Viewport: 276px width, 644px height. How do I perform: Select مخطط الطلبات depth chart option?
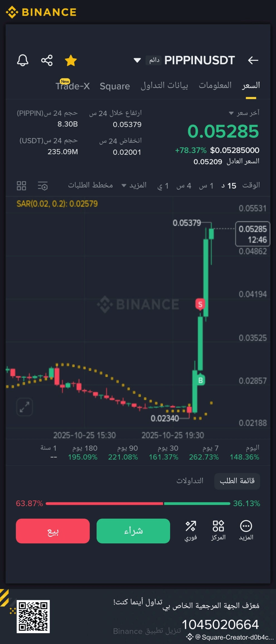pyautogui.click(x=90, y=185)
